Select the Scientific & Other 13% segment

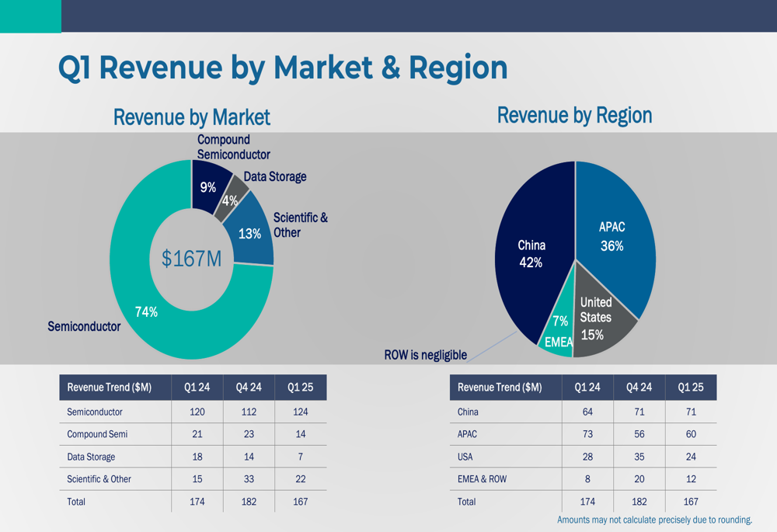click(x=250, y=233)
